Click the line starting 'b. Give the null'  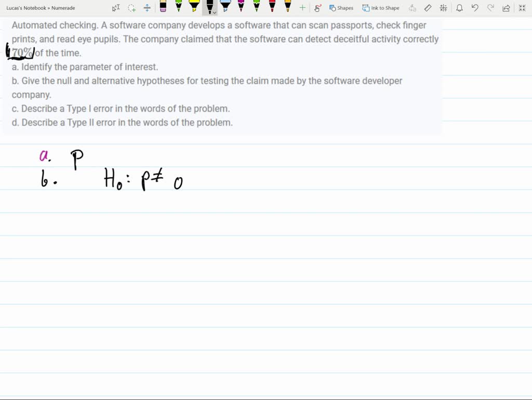click(x=207, y=81)
